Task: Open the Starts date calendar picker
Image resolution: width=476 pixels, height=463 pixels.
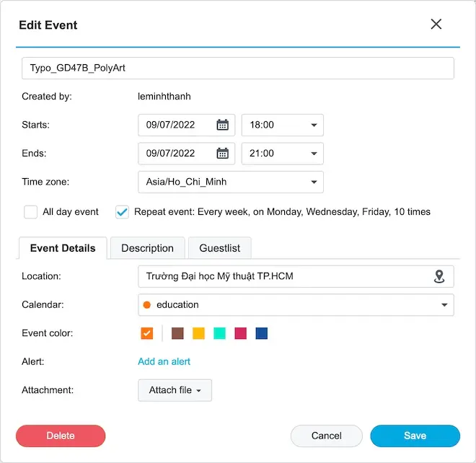Action: coord(223,125)
